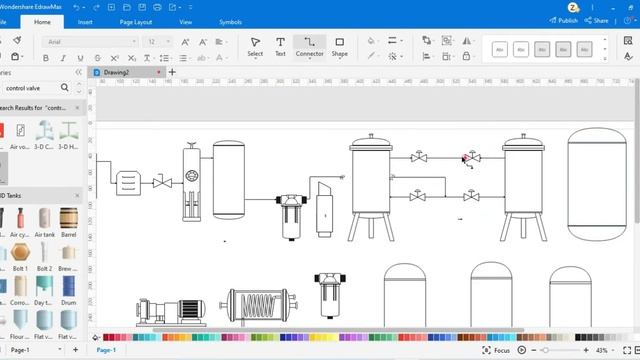Activate the Connector tool

[309, 47]
